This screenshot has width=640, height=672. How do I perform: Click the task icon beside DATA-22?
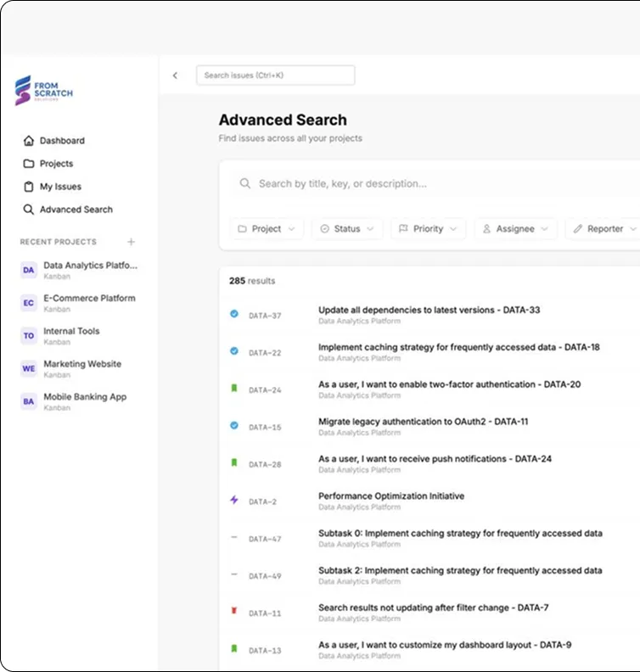(234, 351)
